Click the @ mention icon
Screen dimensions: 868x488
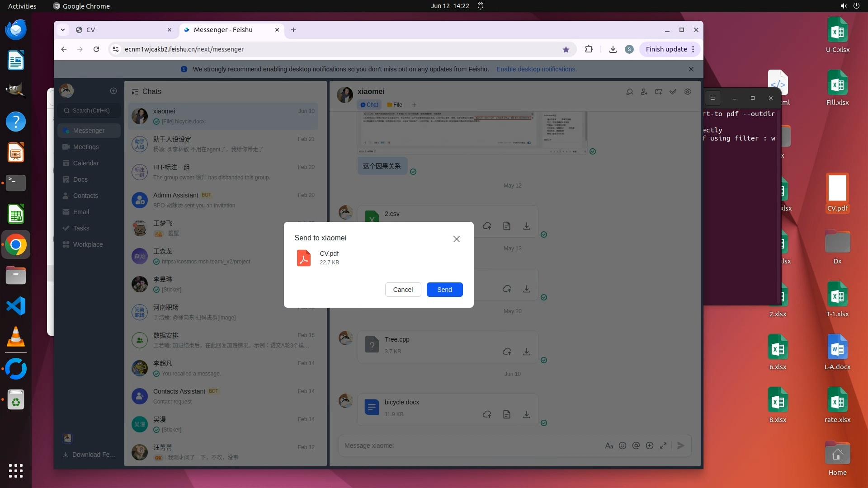click(636, 446)
